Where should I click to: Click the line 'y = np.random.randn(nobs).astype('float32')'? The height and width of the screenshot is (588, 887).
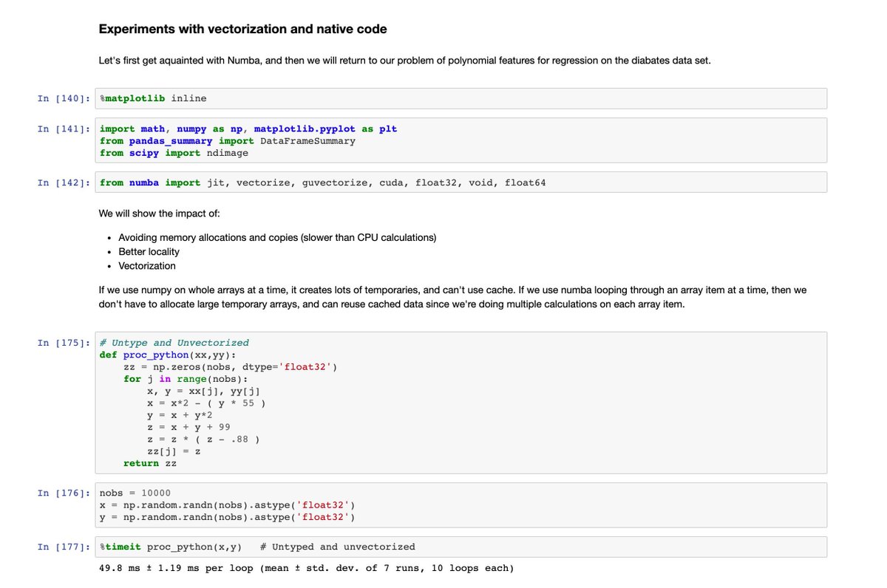pyautogui.click(x=228, y=517)
